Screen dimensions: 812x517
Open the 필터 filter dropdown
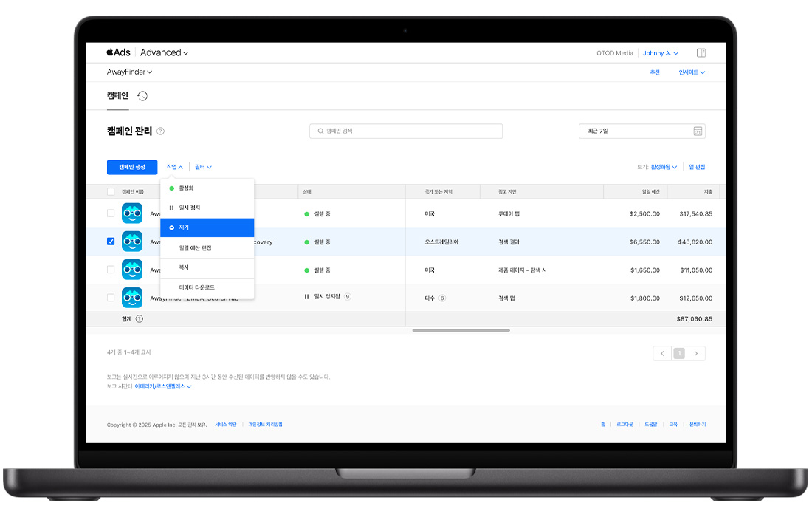(x=203, y=168)
